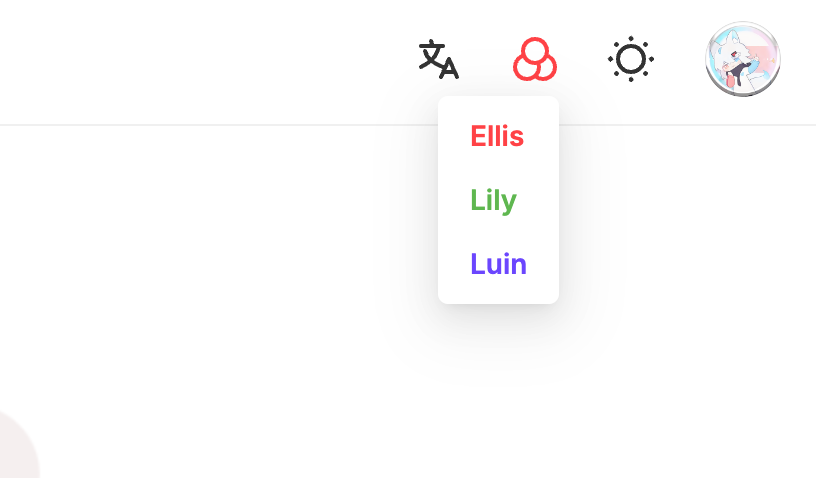This screenshot has height=478, width=816.
Task: Collapse the theme palette dropdown
Action: pyautogui.click(x=535, y=60)
